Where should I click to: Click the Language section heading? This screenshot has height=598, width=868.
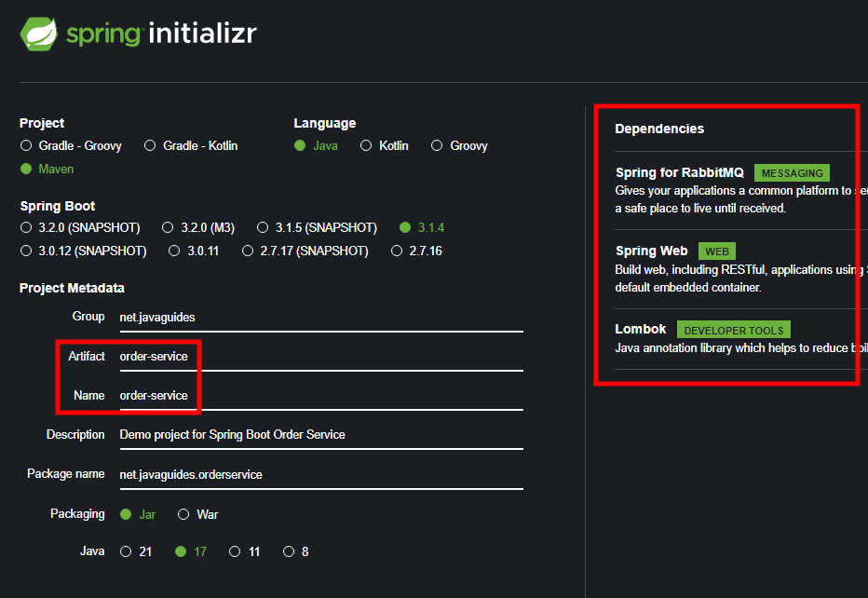(x=325, y=123)
